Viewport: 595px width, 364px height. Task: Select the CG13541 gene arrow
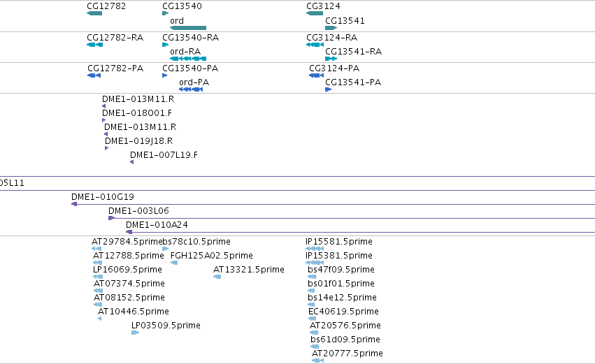point(331,28)
